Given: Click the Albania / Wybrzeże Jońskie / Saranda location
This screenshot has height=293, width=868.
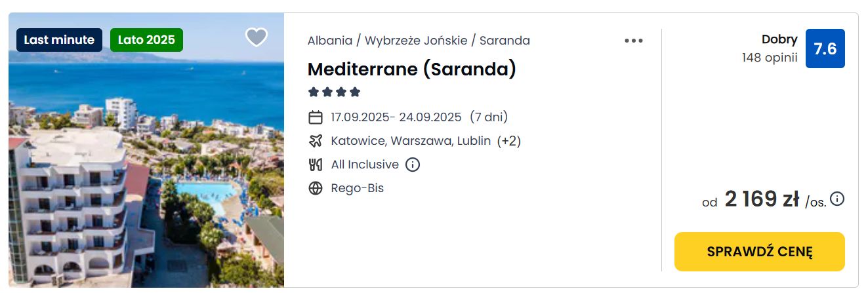Looking at the screenshot, I should [x=419, y=41].
